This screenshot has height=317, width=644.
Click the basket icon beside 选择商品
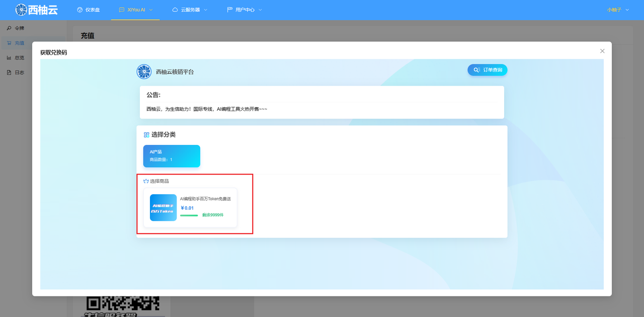click(146, 181)
